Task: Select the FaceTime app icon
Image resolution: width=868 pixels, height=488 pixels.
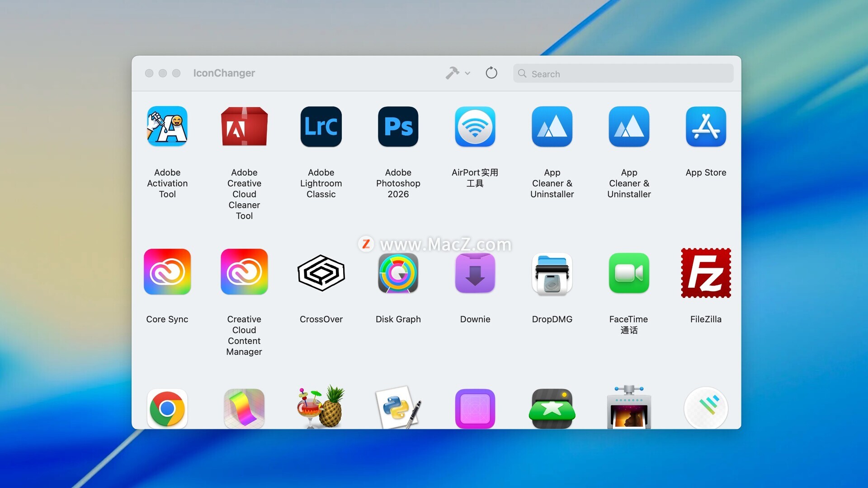Action: (x=629, y=273)
